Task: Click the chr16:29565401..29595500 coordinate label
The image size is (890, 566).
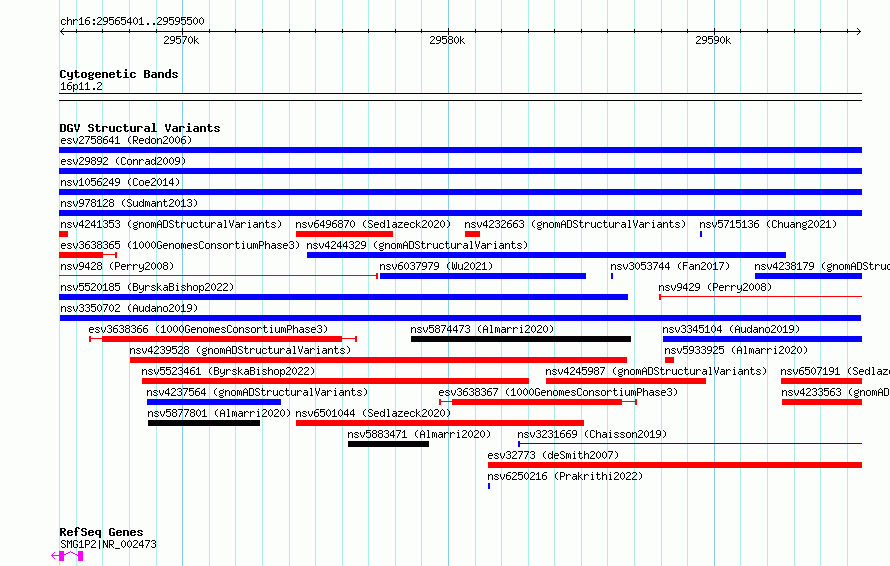Action: coord(132,21)
